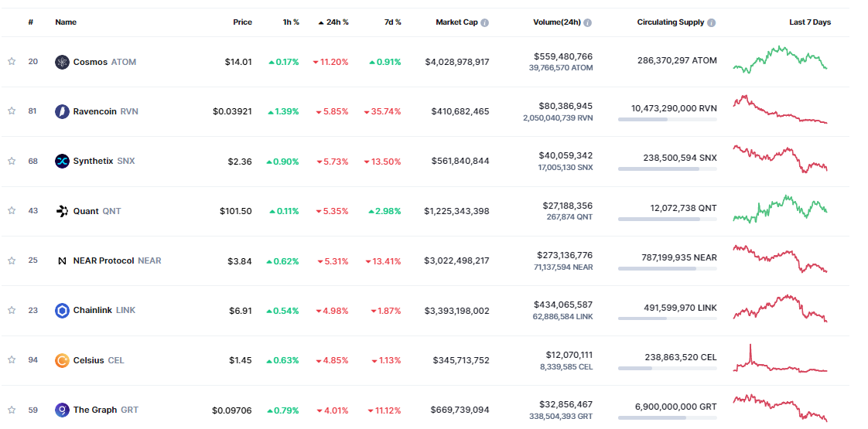Sort table by 7d % column

pyautogui.click(x=392, y=22)
